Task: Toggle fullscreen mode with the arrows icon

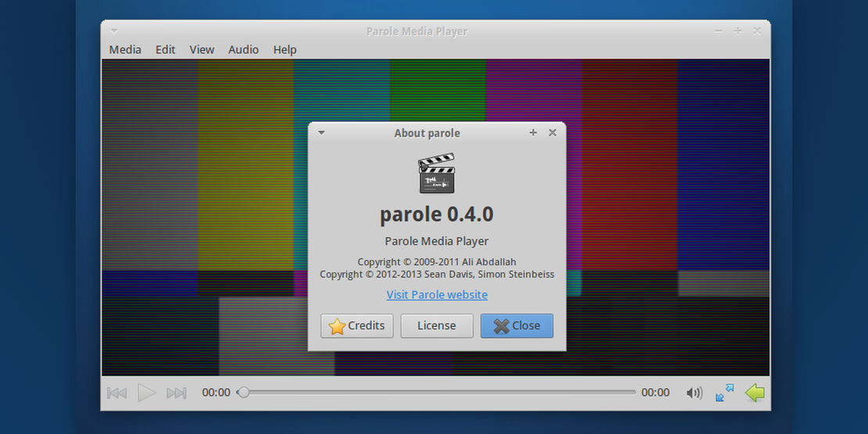Action: point(725,393)
